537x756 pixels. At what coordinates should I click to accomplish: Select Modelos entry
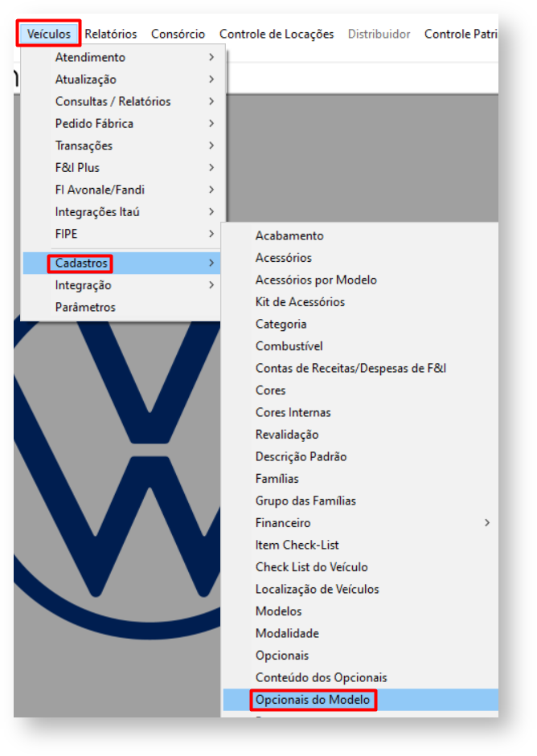pyautogui.click(x=361, y=612)
